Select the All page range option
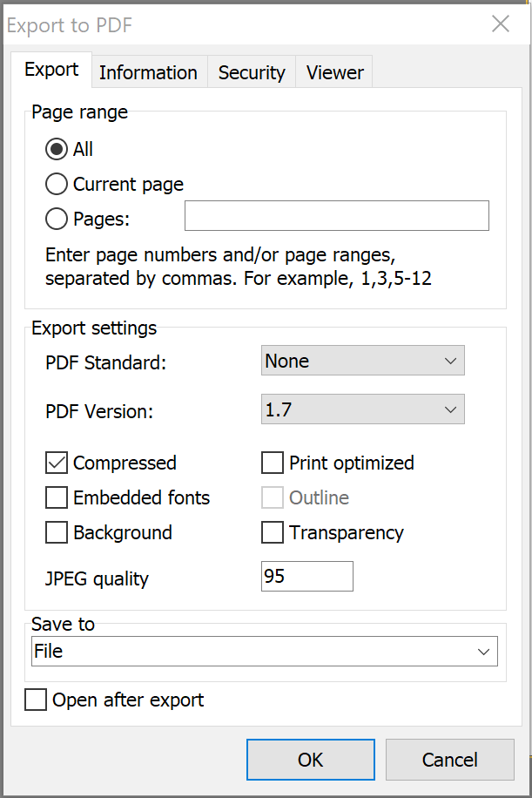 (57, 150)
